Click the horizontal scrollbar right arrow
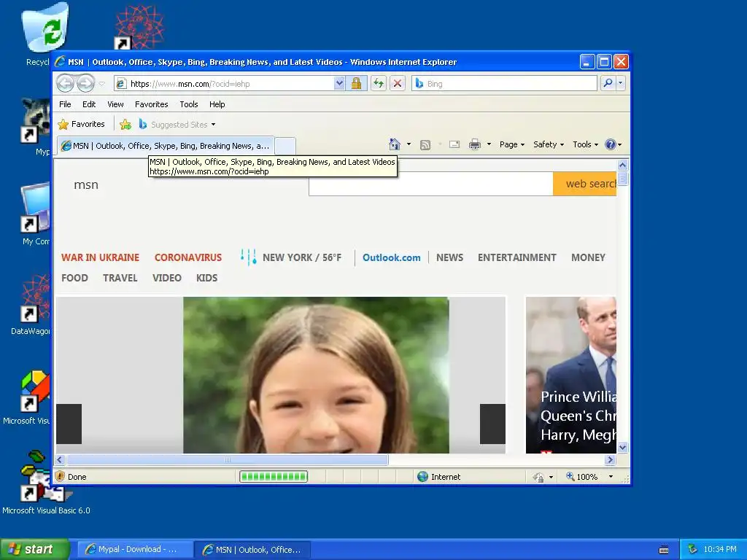Image resolution: width=747 pixels, height=560 pixels. [x=611, y=460]
